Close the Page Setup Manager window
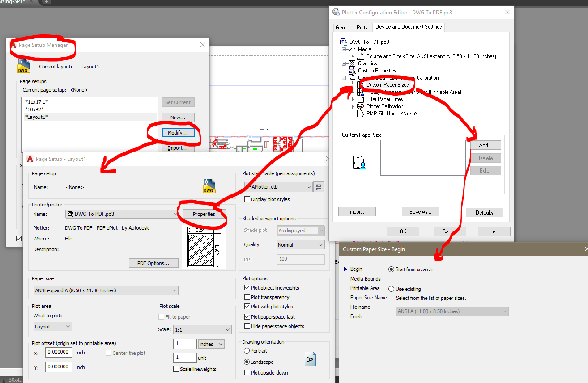This screenshot has height=383, width=588. [x=203, y=45]
